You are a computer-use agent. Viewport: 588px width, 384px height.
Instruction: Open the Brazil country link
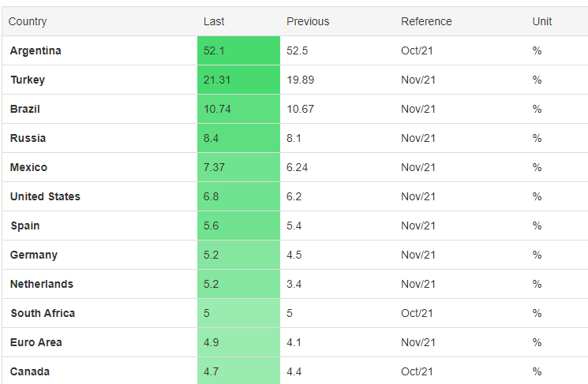pyautogui.click(x=24, y=109)
